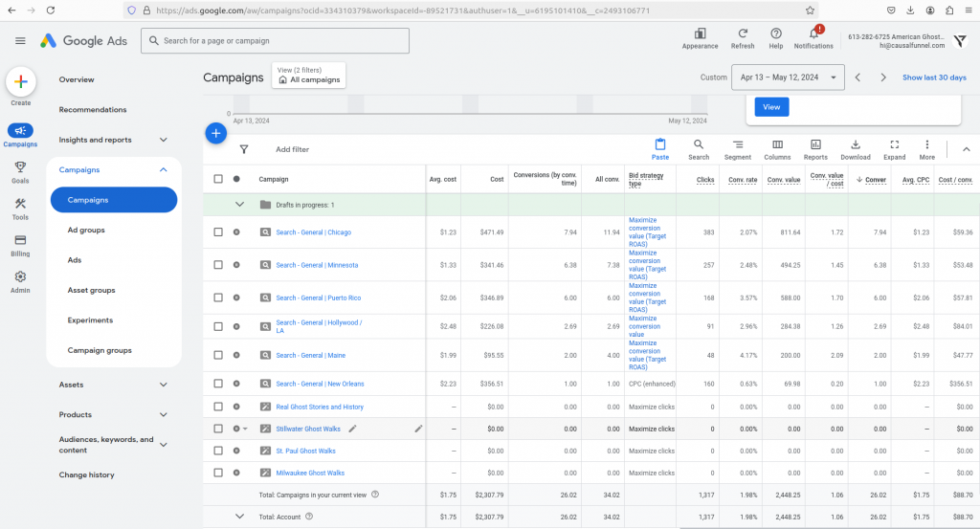
Task: Edit Stillwater Ghost Walks name pencil
Action: (352, 429)
